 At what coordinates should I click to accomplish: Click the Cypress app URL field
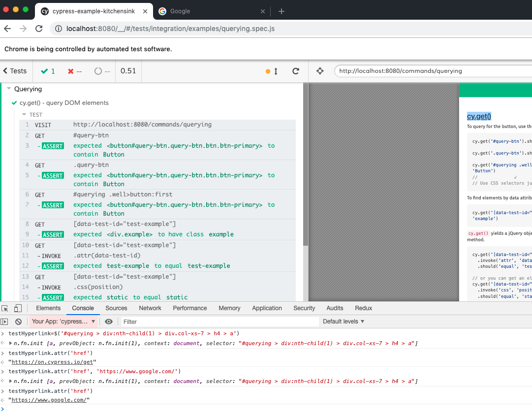pos(433,71)
